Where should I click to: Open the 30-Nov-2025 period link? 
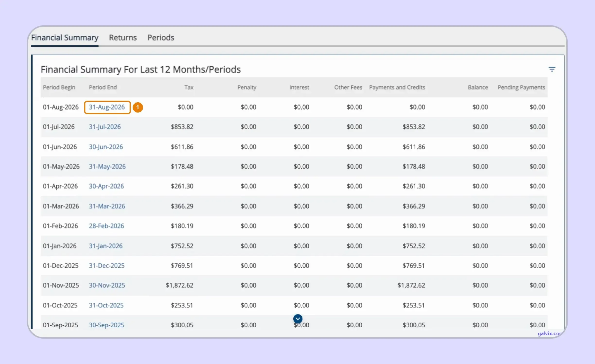click(107, 285)
